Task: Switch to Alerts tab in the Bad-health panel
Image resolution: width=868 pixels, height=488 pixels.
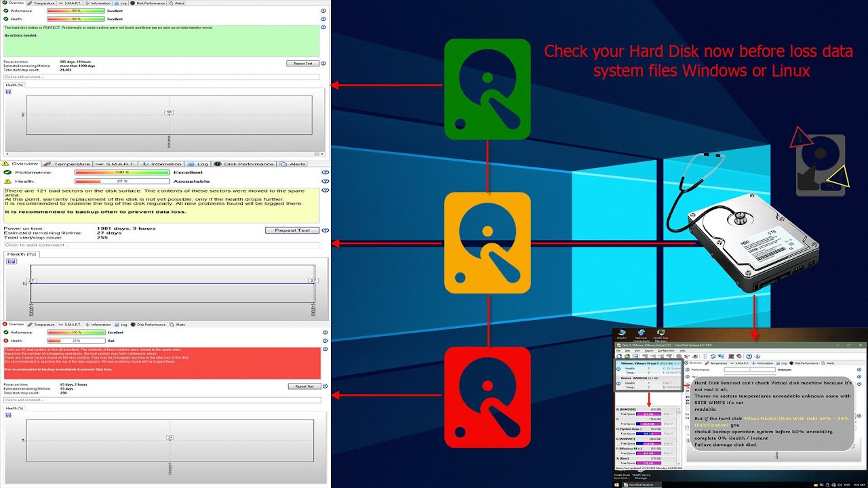Action: [x=178, y=324]
